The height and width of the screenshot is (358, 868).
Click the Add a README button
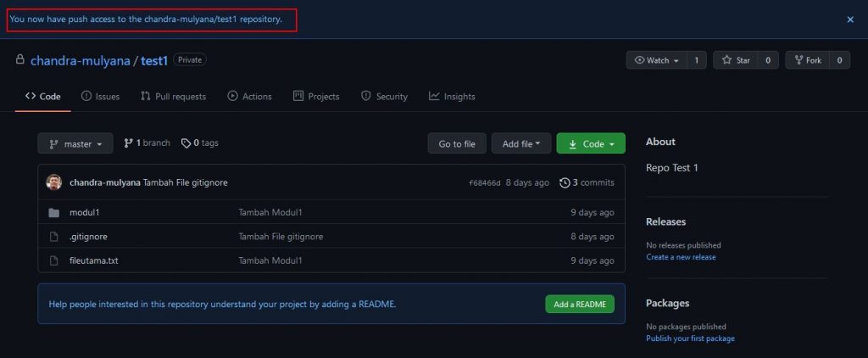pyautogui.click(x=580, y=304)
